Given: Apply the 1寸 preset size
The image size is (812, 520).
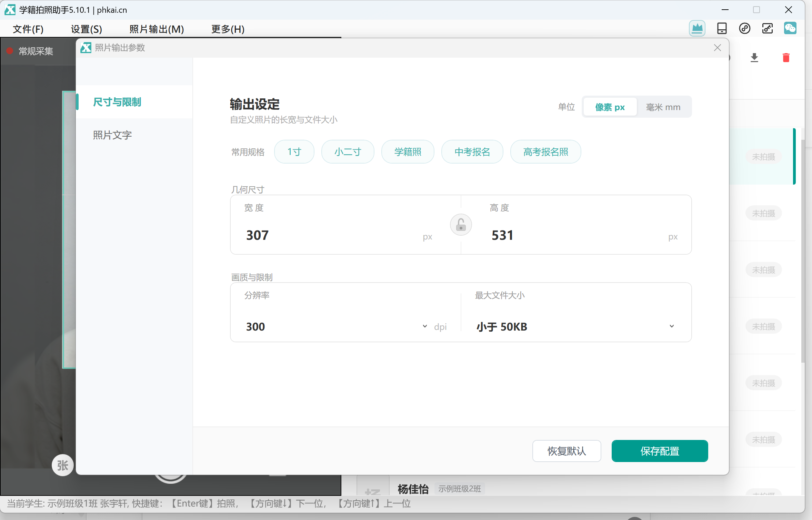Looking at the screenshot, I should coord(294,151).
